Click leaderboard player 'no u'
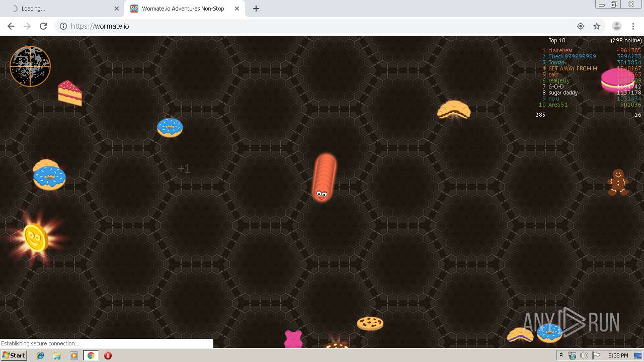Screen dimensions: 644x362 (554, 99)
